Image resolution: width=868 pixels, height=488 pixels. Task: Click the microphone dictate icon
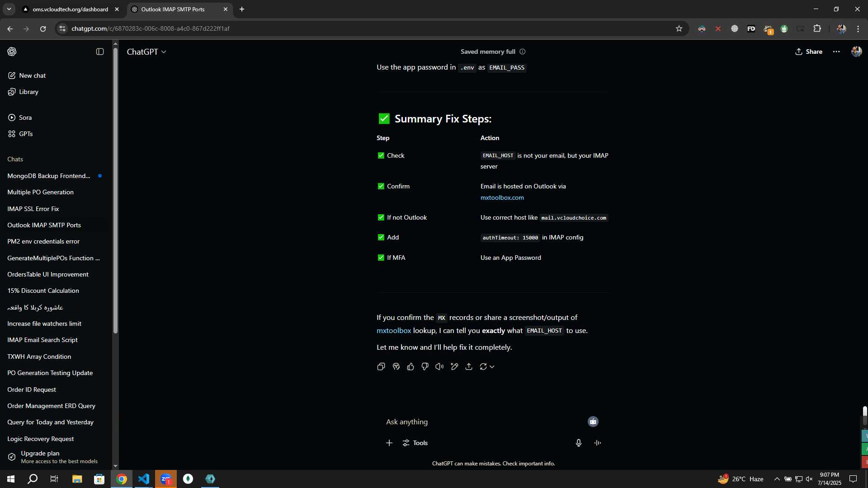pyautogui.click(x=579, y=443)
